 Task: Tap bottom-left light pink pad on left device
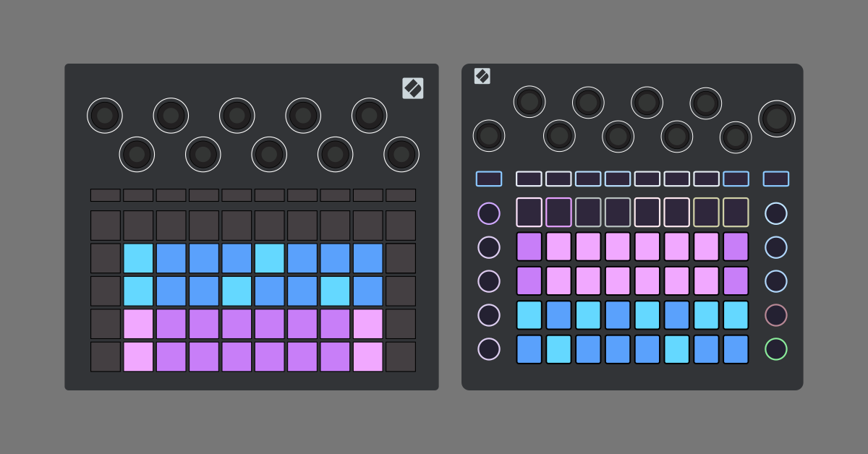138,356
